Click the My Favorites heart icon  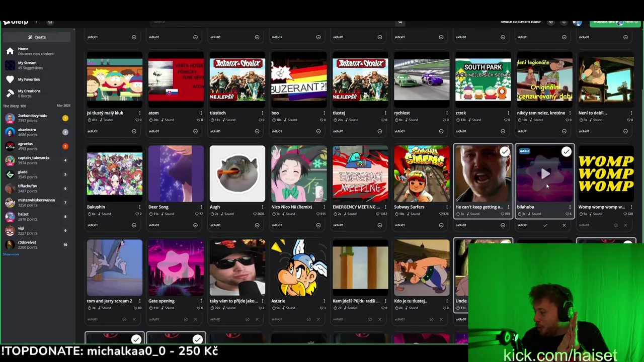coord(10,79)
